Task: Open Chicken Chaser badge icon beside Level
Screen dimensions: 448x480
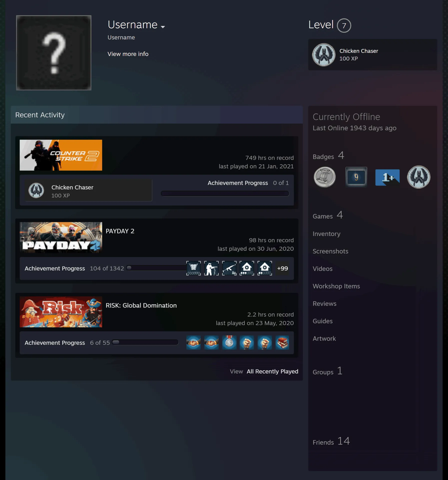Action: click(x=324, y=55)
